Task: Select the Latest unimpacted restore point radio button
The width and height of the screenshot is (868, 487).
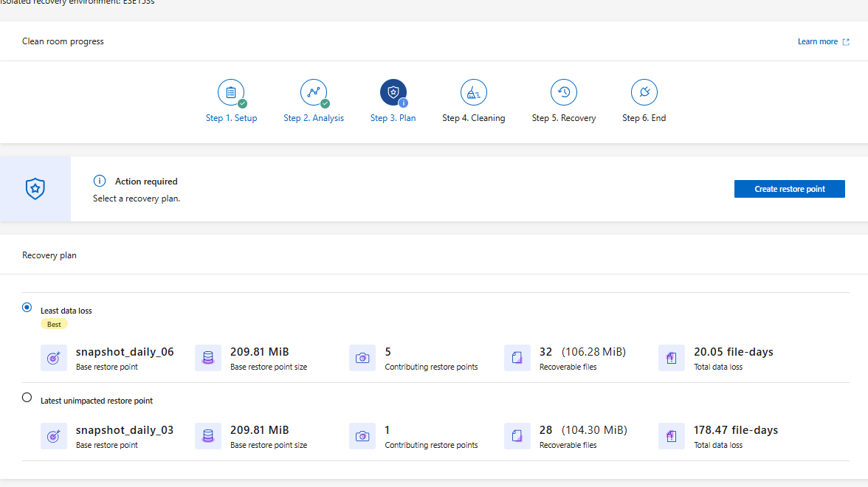Action: (27, 397)
